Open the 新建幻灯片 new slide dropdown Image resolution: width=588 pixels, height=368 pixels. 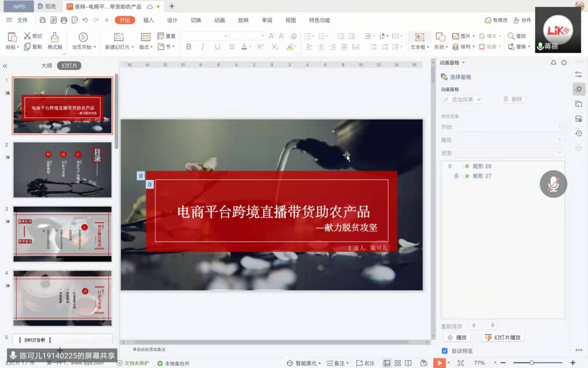[119, 47]
